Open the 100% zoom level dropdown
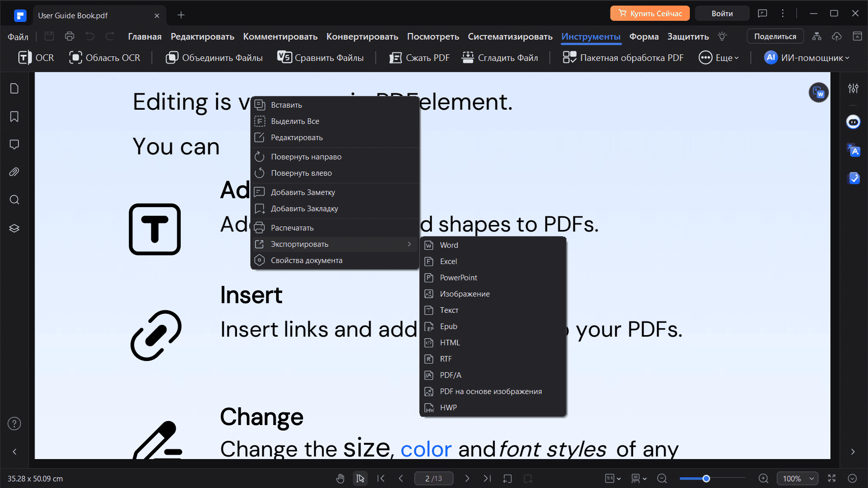Image resolution: width=868 pixels, height=488 pixels. pos(797,478)
